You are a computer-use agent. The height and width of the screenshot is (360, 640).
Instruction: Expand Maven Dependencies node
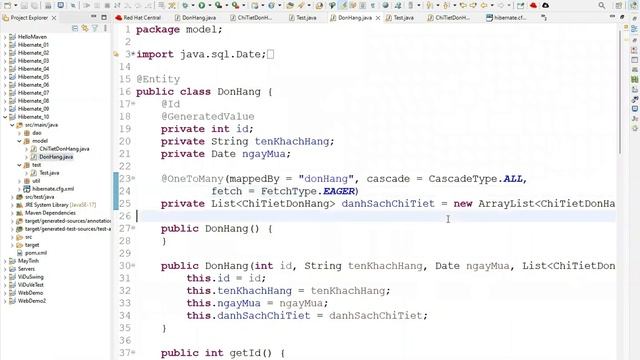[x=12, y=213]
